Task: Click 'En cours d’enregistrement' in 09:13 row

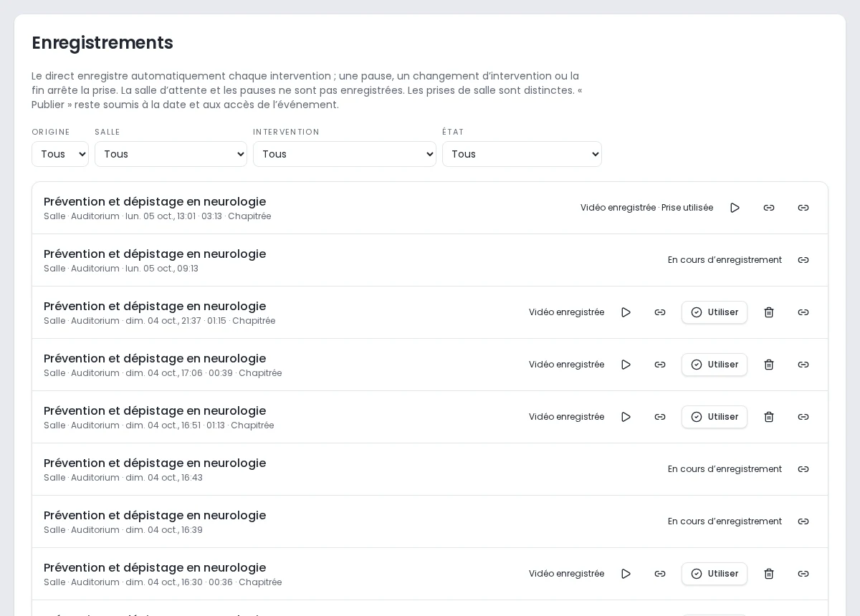Action: tap(725, 260)
